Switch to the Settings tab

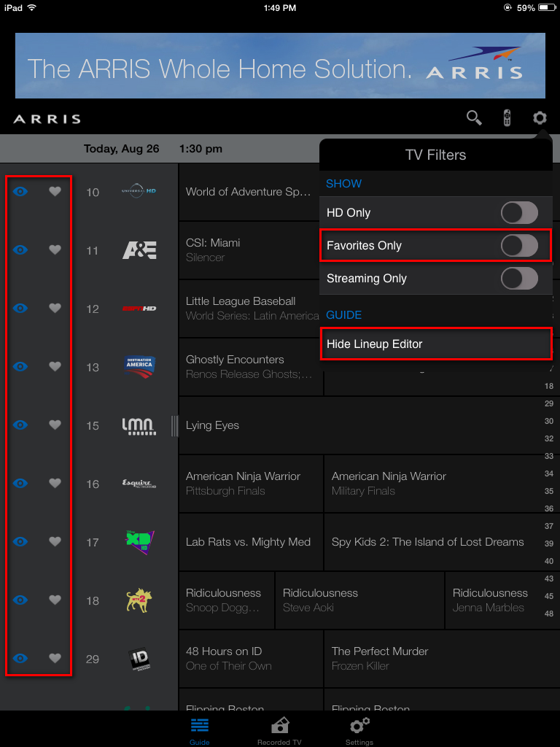tap(359, 731)
